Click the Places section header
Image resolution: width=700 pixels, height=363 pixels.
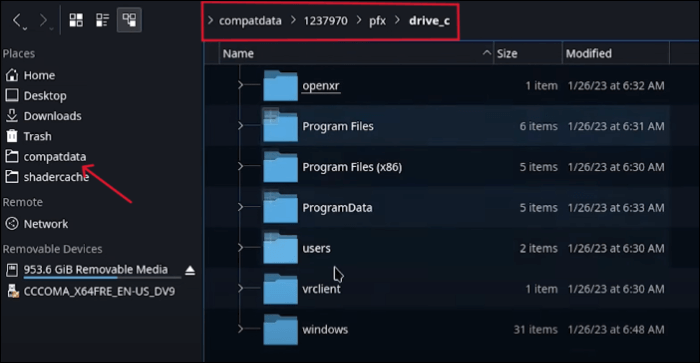pyautogui.click(x=19, y=54)
